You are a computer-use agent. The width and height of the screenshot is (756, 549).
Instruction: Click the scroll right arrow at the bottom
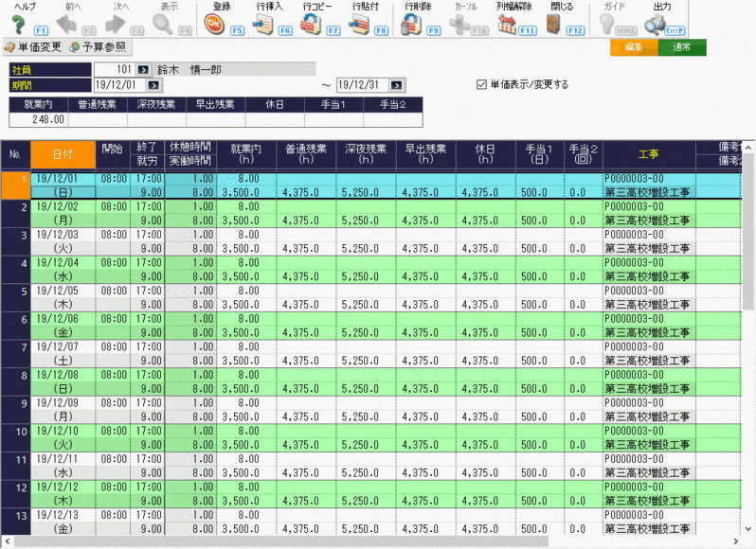pyautogui.click(x=736, y=541)
